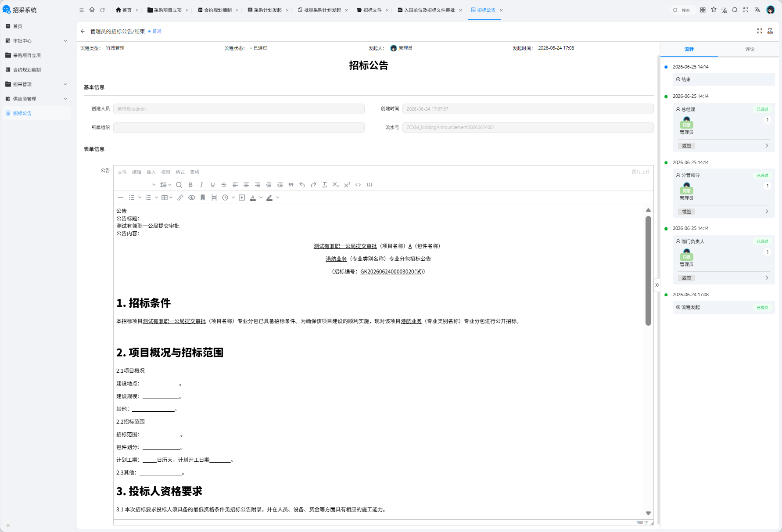Screen dimensions: 782x532
Task: Open the notifications bell
Action: coord(735,10)
